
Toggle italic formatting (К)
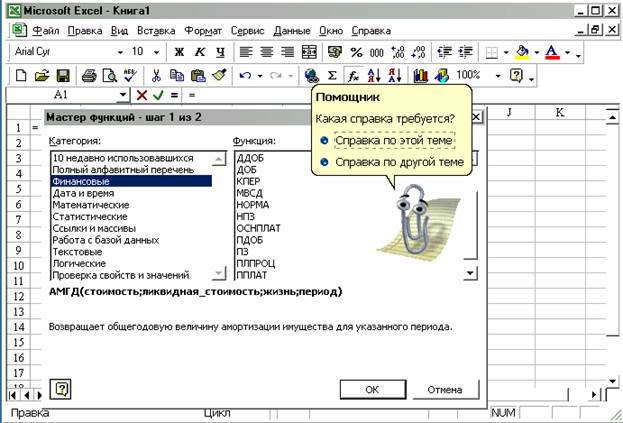point(200,52)
